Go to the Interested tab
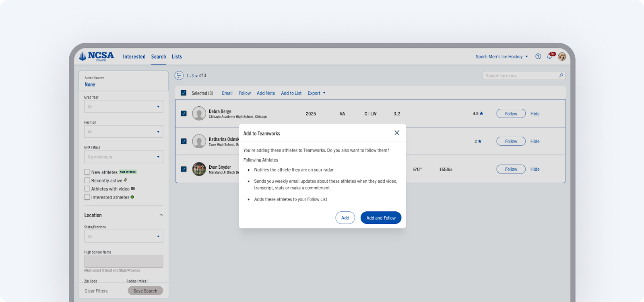Viewport: 644px width, 302px height. tap(134, 57)
